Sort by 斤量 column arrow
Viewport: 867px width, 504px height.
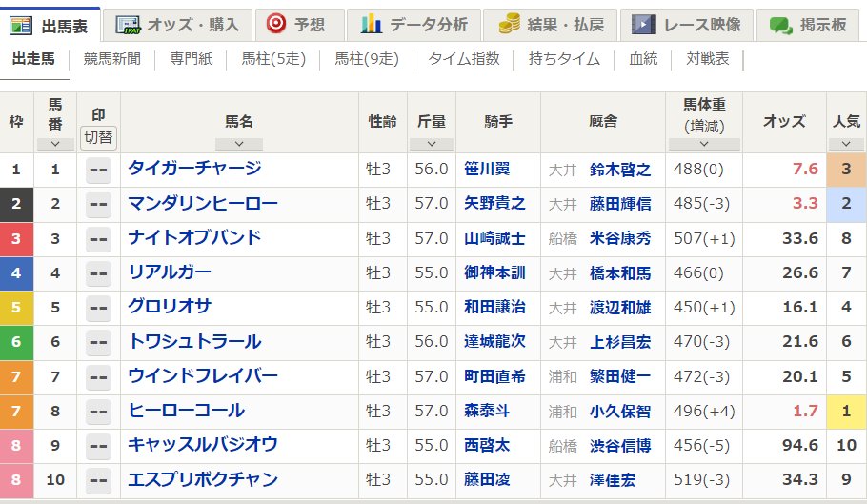click(x=432, y=144)
